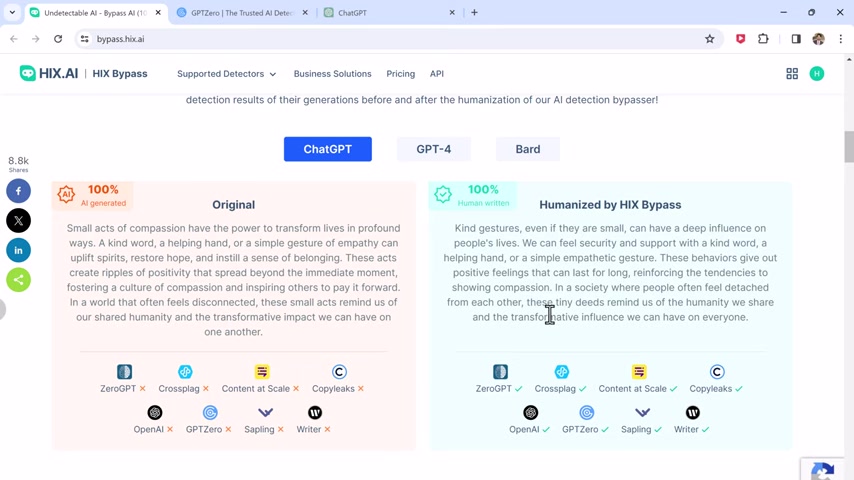Click ZeroGPT icon in Original panel
The image size is (854, 480).
(x=124, y=372)
